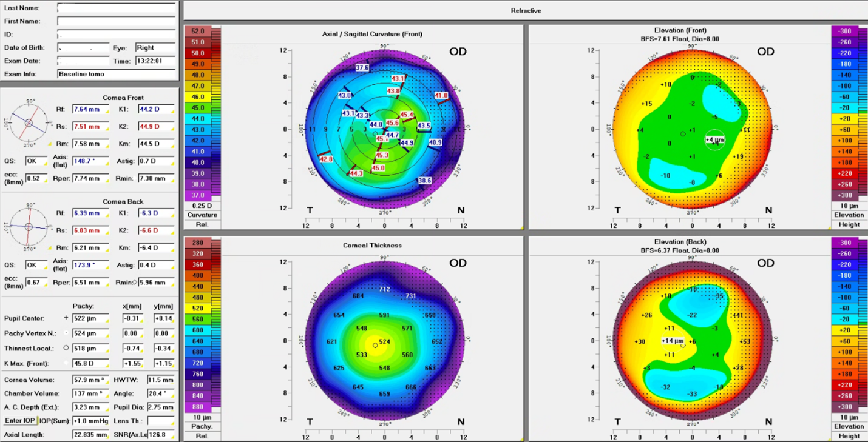Click the +14 µm marker on back elevation map

673,341
